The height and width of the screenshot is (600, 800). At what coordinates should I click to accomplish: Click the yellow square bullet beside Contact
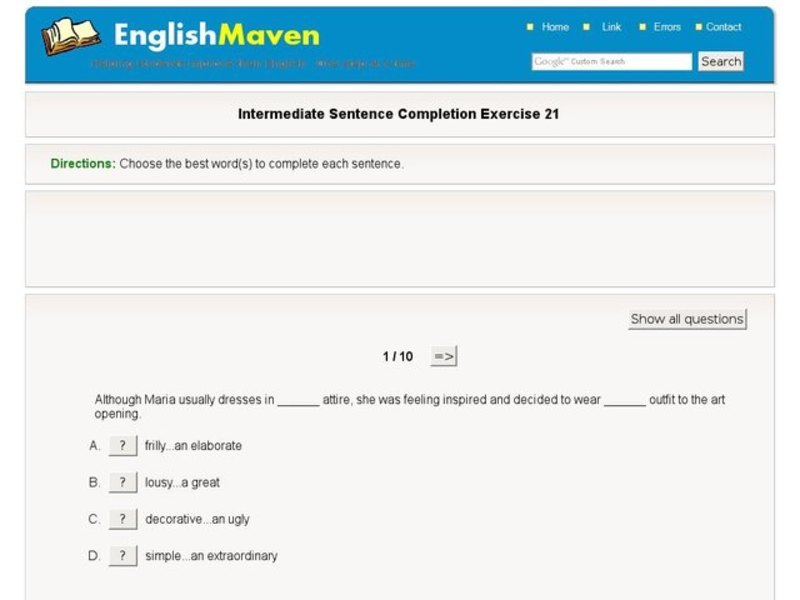click(x=697, y=27)
